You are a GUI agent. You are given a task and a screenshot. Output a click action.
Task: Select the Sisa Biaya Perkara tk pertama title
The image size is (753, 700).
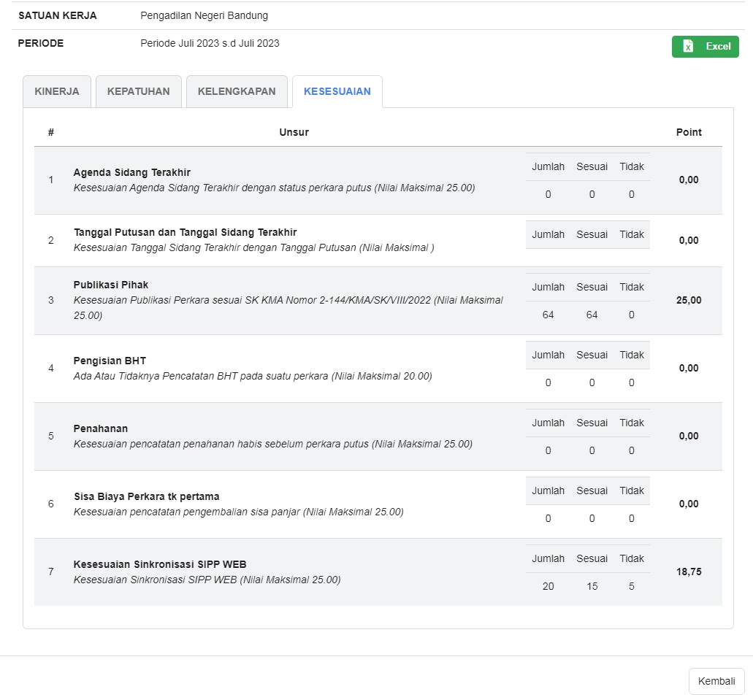tap(147, 497)
